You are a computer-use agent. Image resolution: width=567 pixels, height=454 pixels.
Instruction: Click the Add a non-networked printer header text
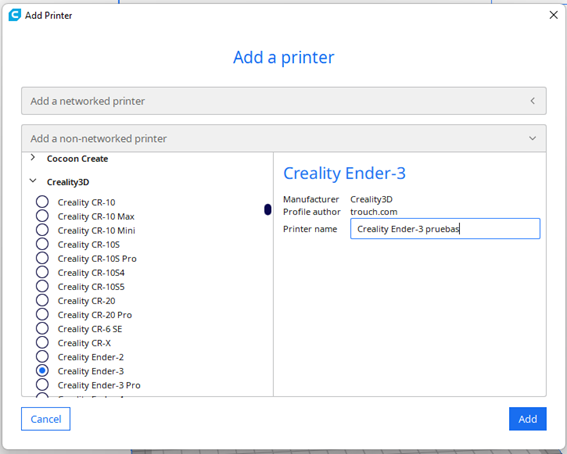pos(98,138)
